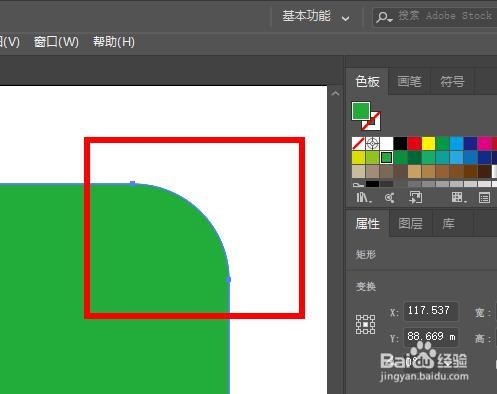
Task: Click the right-side anchor point of rounded corner
Action: [229, 280]
